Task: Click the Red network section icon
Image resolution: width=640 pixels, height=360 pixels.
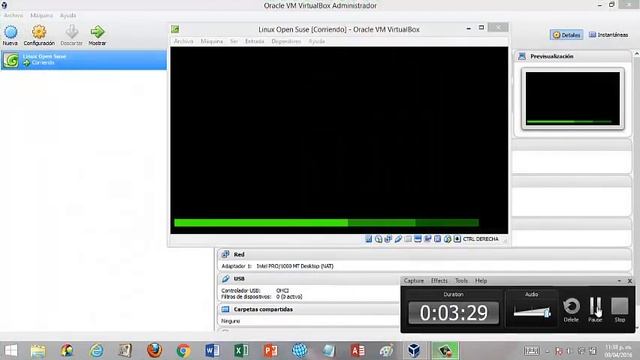Action: [225, 254]
